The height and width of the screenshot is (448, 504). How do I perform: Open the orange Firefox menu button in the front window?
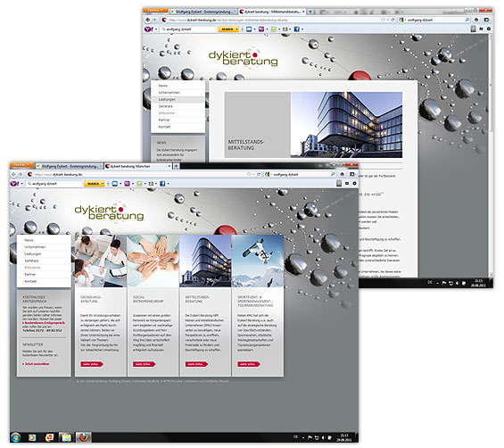click(21, 165)
